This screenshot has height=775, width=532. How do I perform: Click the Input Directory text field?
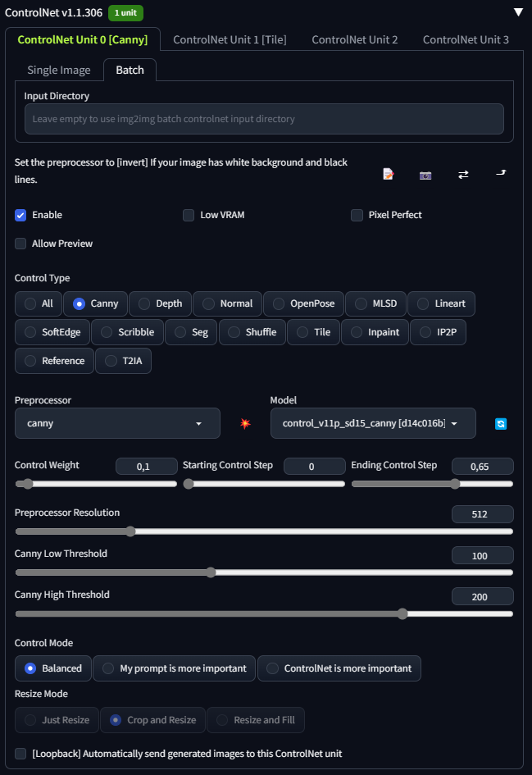coord(264,119)
